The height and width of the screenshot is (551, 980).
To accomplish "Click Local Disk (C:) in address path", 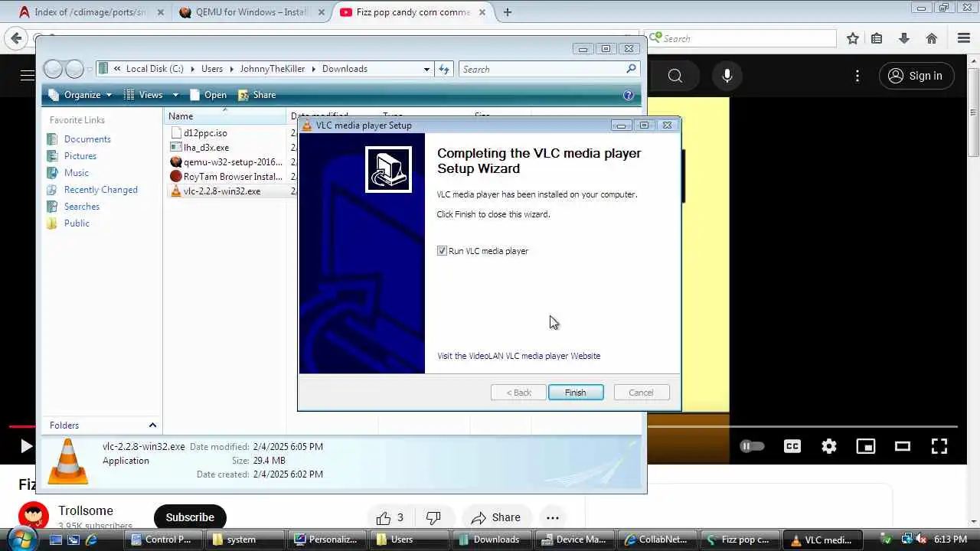I will tap(155, 69).
